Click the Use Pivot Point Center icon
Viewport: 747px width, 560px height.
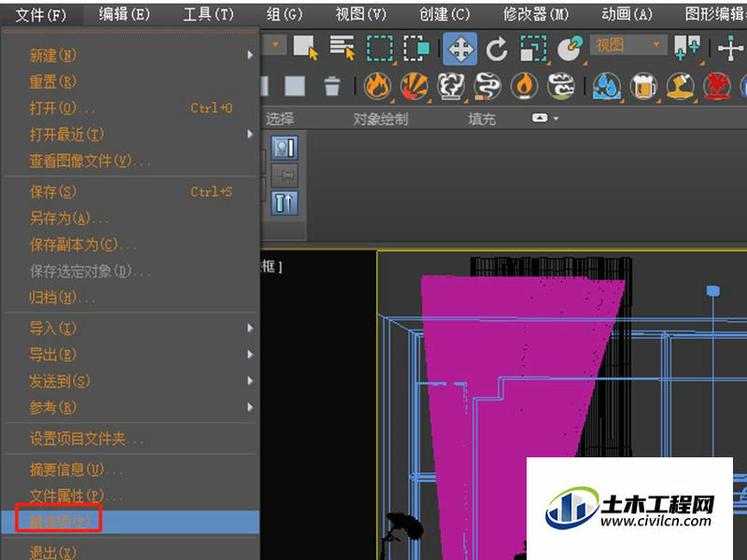tap(687, 49)
